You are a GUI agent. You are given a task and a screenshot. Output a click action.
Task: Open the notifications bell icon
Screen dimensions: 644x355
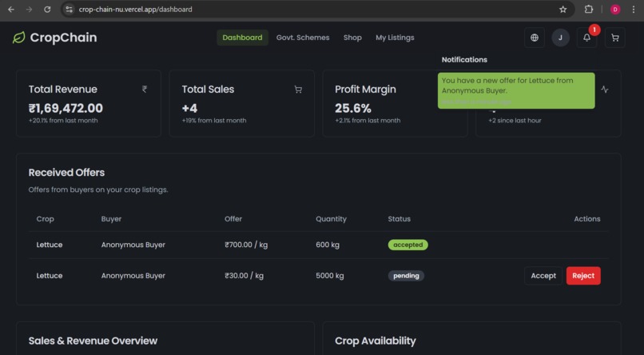[x=587, y=38]
